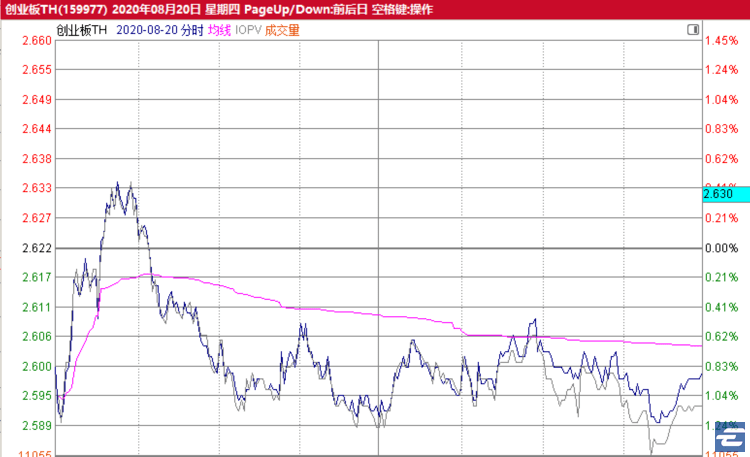
Task: Click the highest peak of the blue price line
Action: pyautogui.click(x=118, y=183)
